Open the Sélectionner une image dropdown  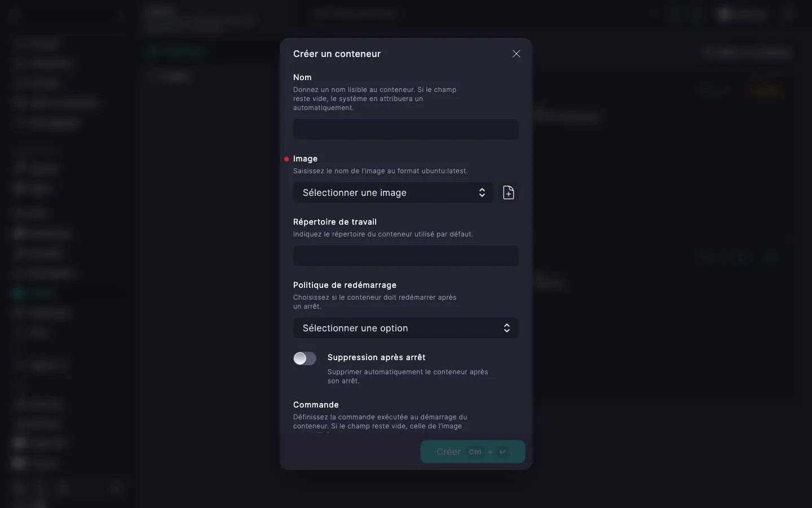coord(394,192)
